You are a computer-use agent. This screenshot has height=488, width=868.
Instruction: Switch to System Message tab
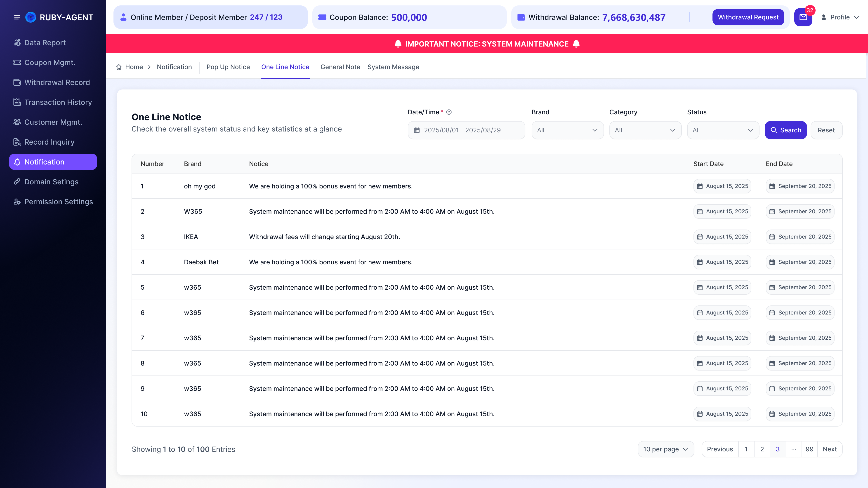pos(393,67)
